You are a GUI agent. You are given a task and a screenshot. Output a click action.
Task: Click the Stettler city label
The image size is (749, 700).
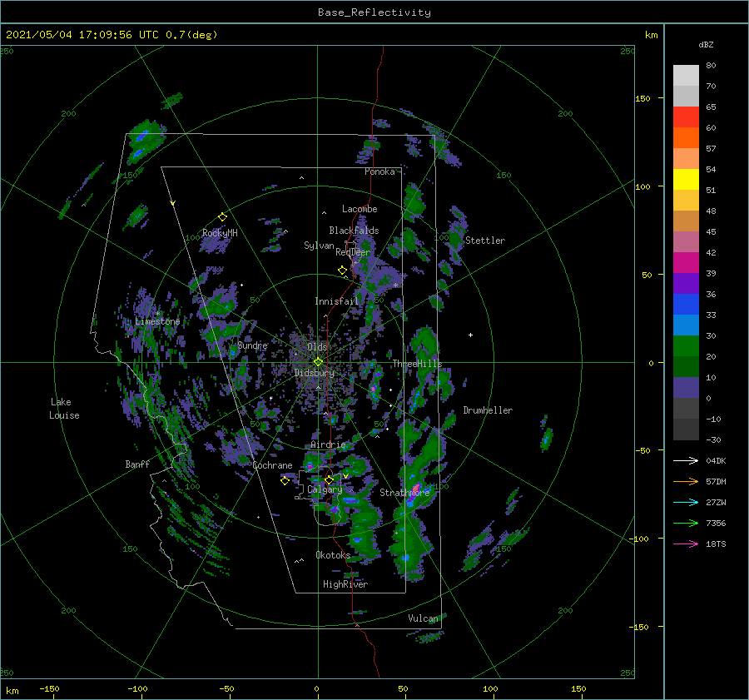485,241
